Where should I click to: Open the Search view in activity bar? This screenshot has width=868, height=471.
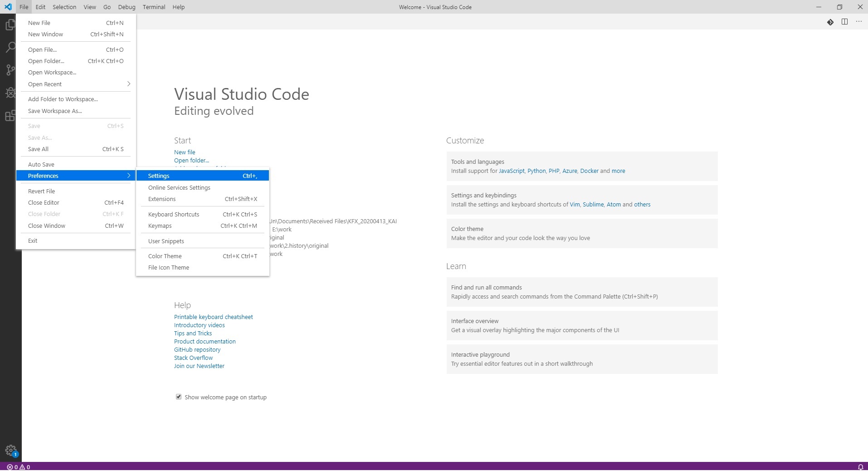click(x=10, y=47)
